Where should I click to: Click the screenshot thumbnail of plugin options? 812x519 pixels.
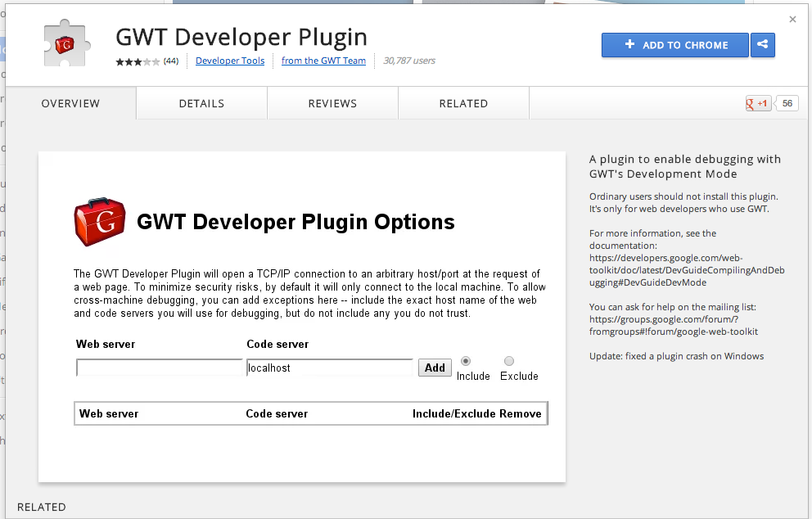click(x=302, y=317)
